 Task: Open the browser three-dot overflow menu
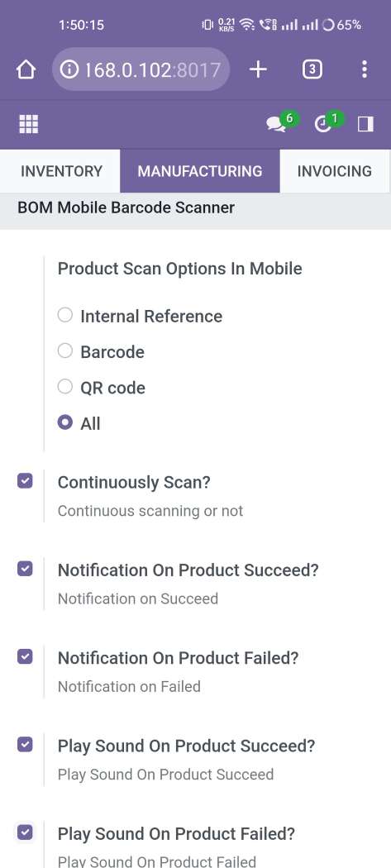pos(364,69)
